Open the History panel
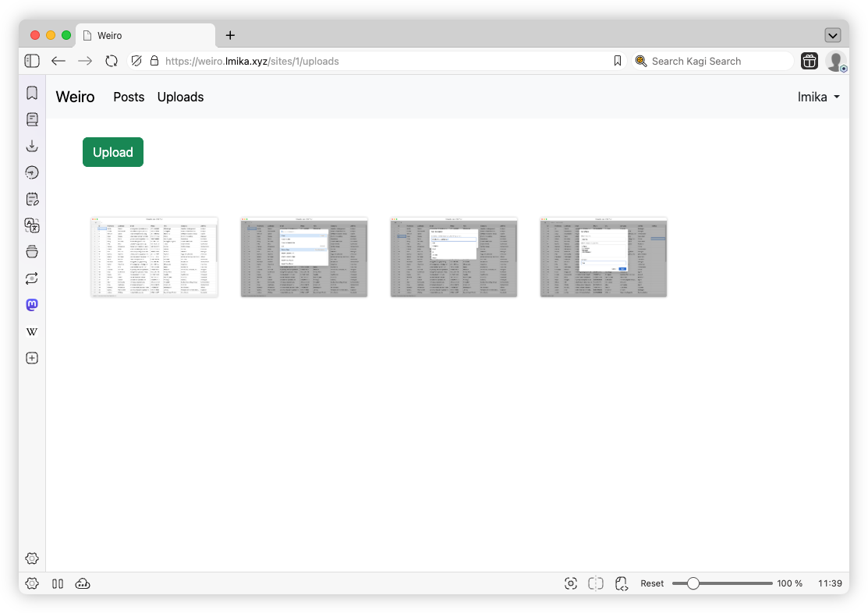Viewport: 868px width, 613px height. coord(32,172)
